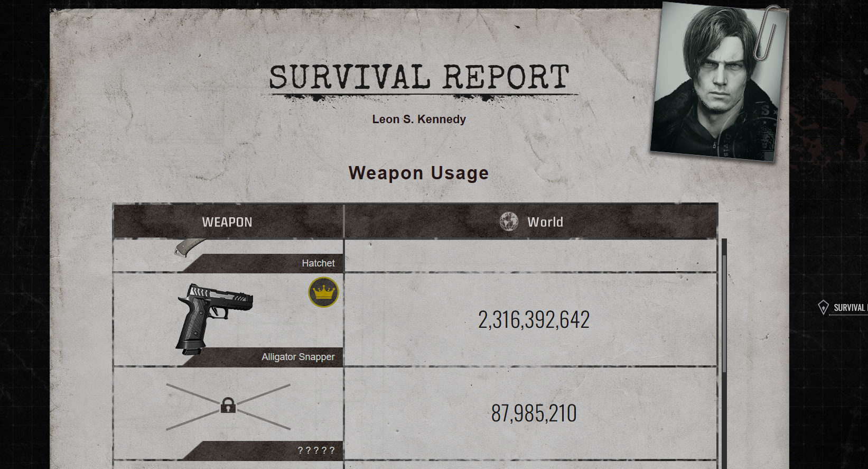Click the Hatchet name label
The height and width of the screenshot is (469, 868).
coord(318,263)
